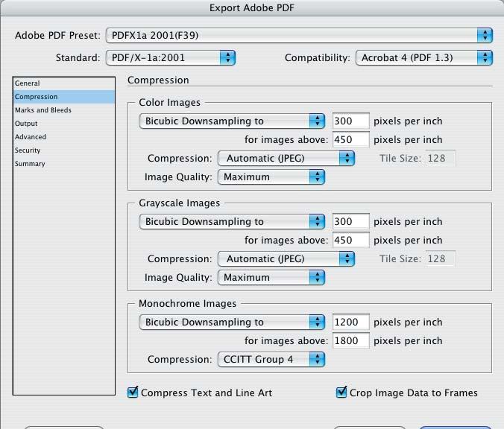504x429 pixels.
Task: Open Color Images Image Quality dropdown
Action: pyautogui.click(x=271, y=177)
